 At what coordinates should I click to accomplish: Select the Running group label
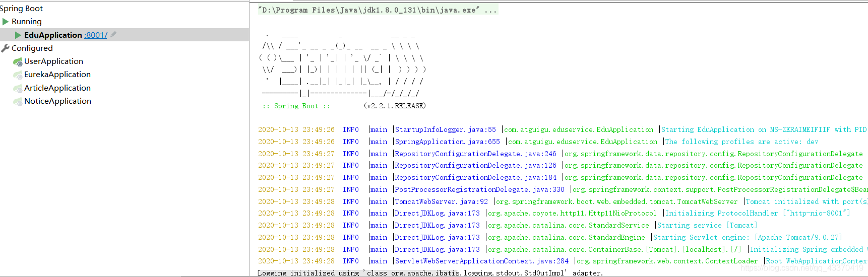point(27,22)
